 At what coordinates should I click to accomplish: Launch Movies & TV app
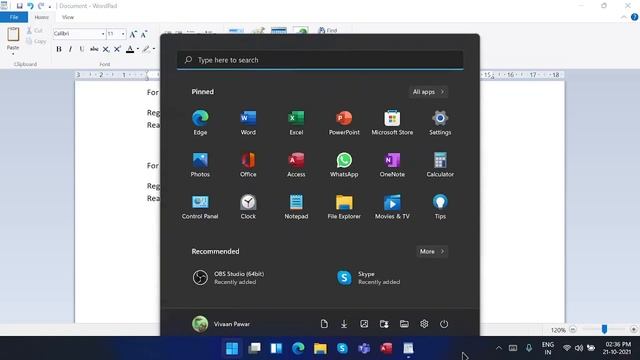[x=392, y=207]
